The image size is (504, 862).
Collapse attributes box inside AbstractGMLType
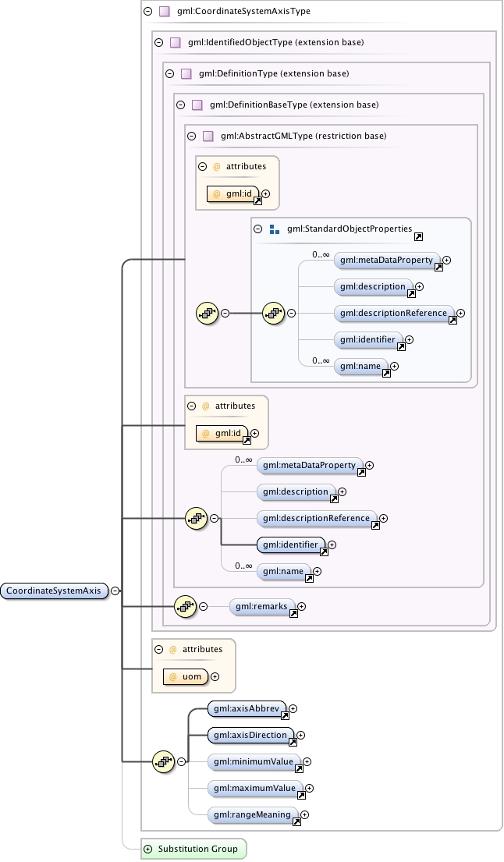coord(203,167)
